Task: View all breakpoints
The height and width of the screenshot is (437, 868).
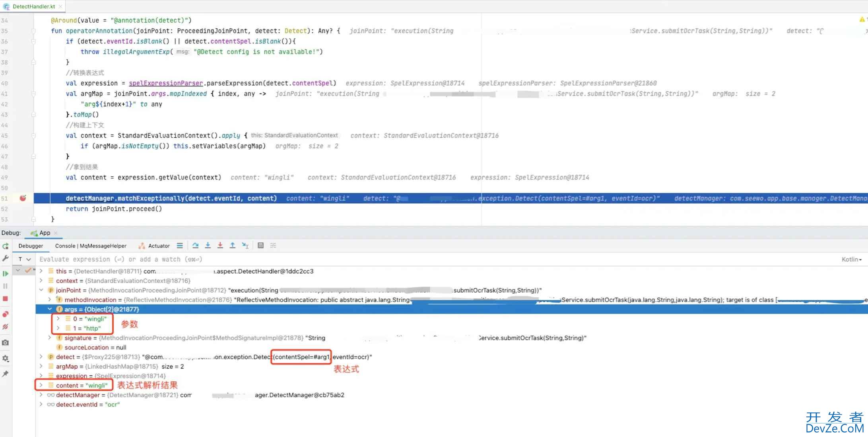Action: point(6,314)
